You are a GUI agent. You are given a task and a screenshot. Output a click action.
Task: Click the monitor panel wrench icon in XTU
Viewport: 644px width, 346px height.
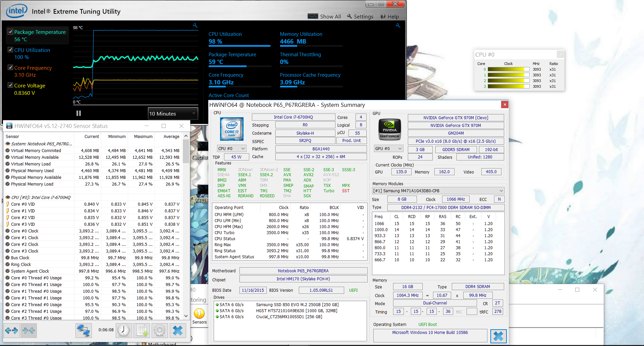point(398,25)
